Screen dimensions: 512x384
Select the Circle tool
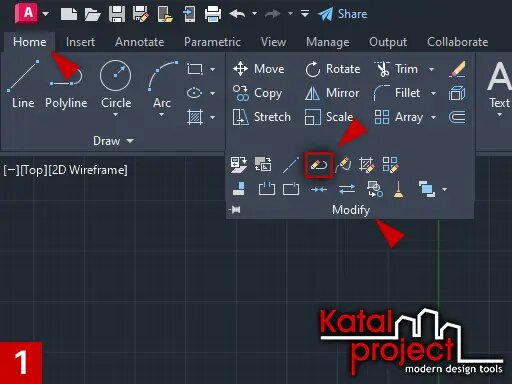[116, 83]
